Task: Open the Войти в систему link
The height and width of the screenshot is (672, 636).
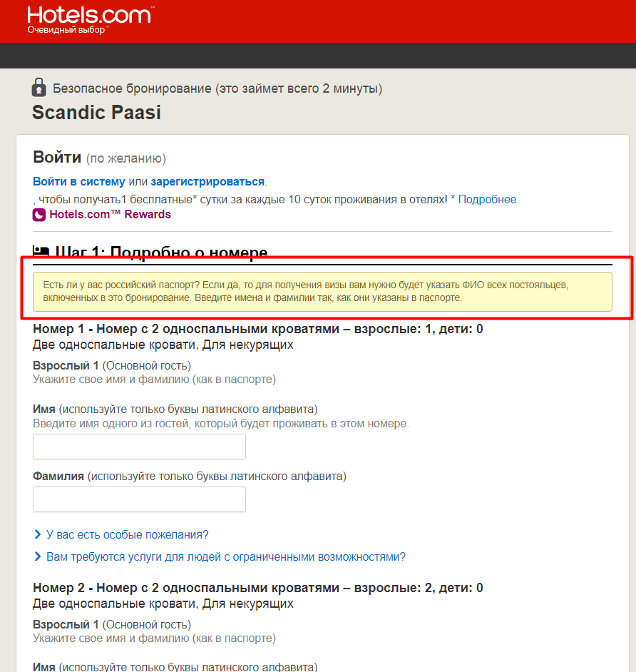Action: 79,182
